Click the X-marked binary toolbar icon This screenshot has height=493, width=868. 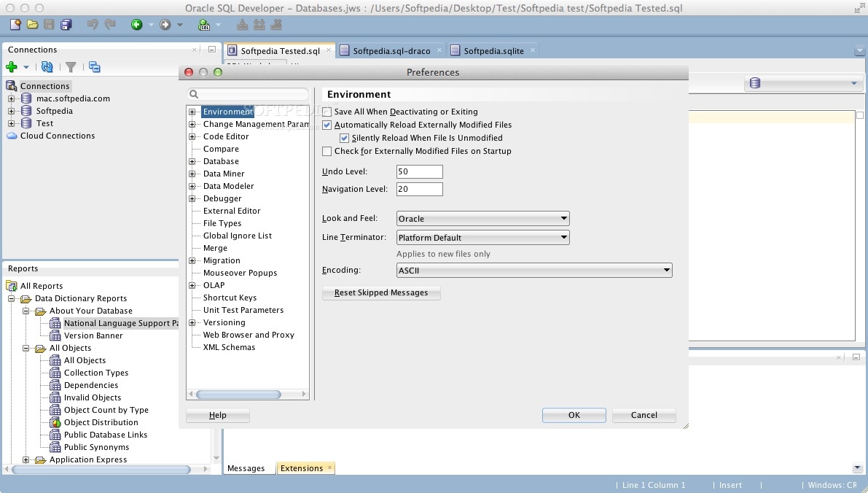pos(276,24)
